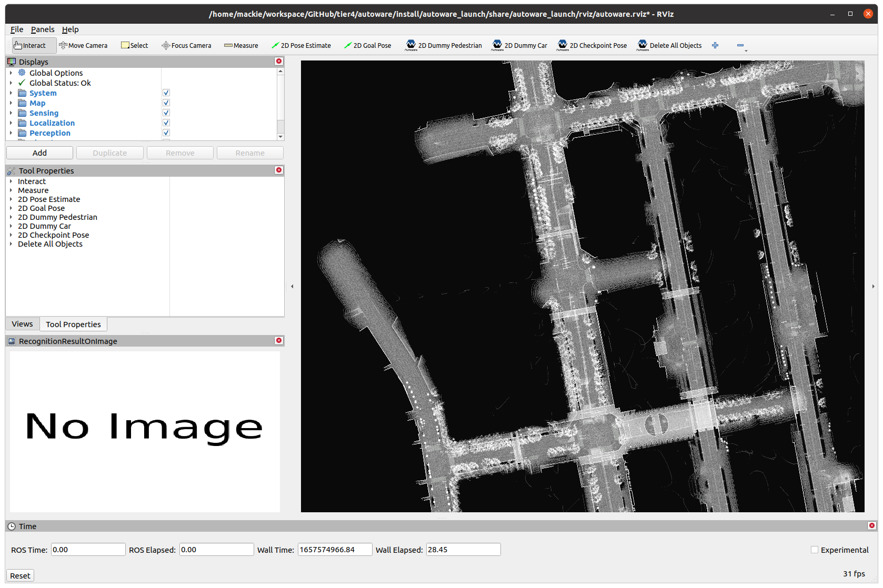Toggle the Sensing display checkbox

(166, 113)
